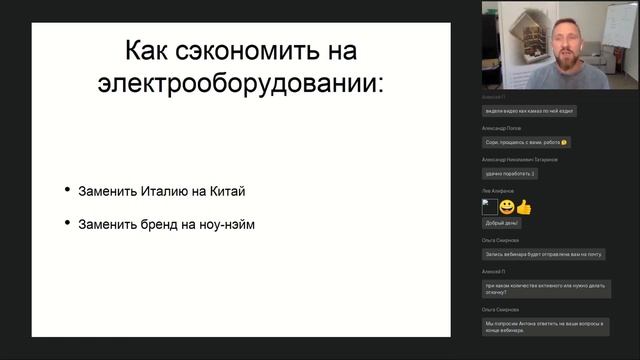Click the emoji in the Александр Попов message
The width and height of the screenshot is (640, 360).
(x=564, y=142)
